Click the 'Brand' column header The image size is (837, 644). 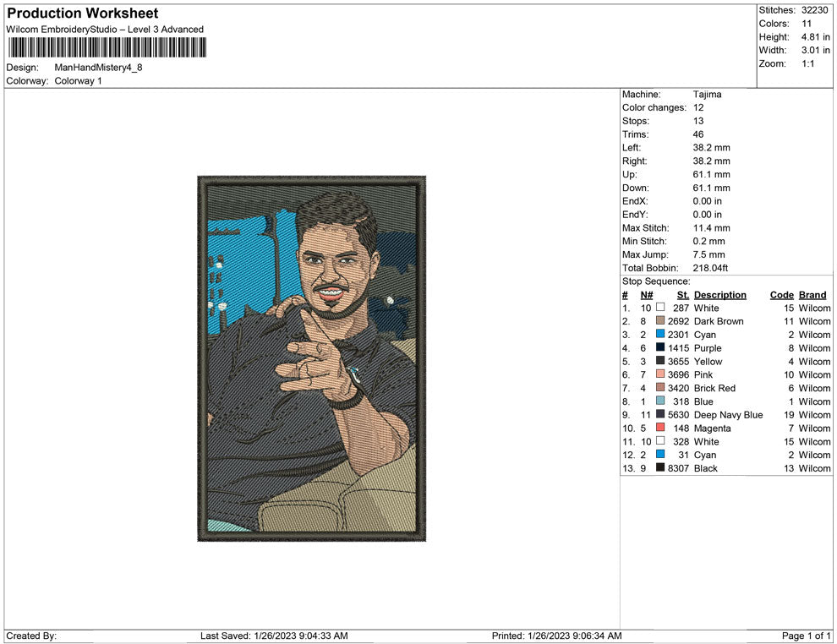point(812,295)
